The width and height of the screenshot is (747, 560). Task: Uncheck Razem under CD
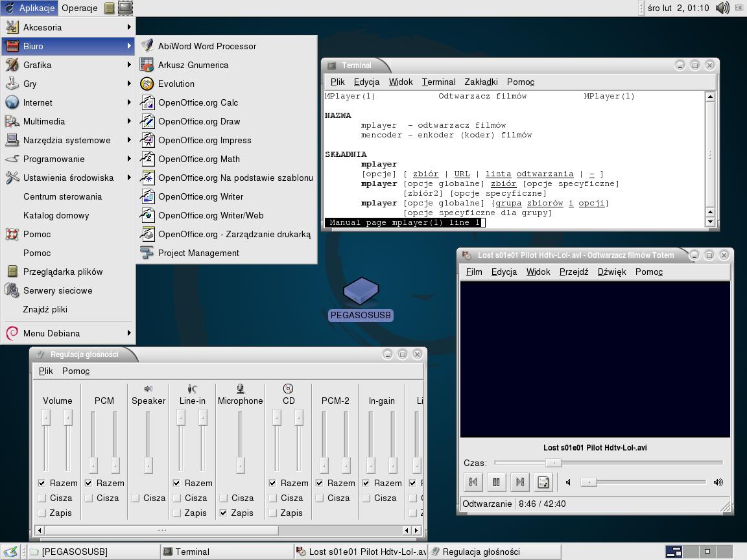pyautogui.click(x=272, y=483)
